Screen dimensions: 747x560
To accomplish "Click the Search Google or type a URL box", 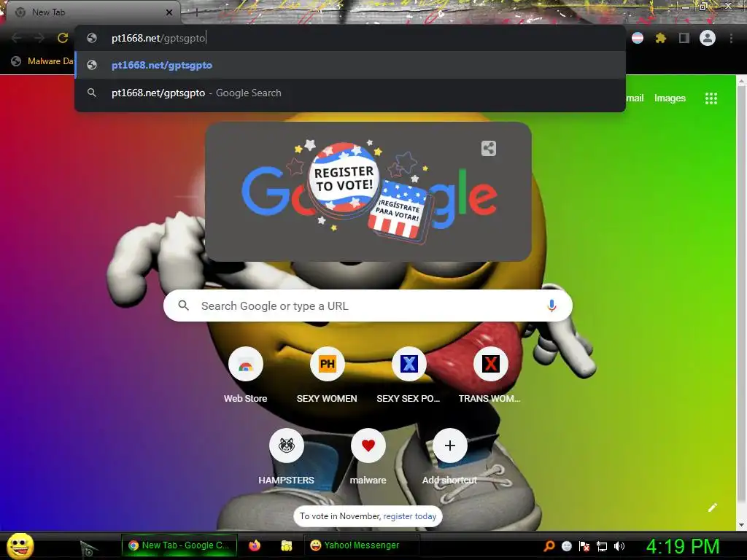I will [368, 306].
